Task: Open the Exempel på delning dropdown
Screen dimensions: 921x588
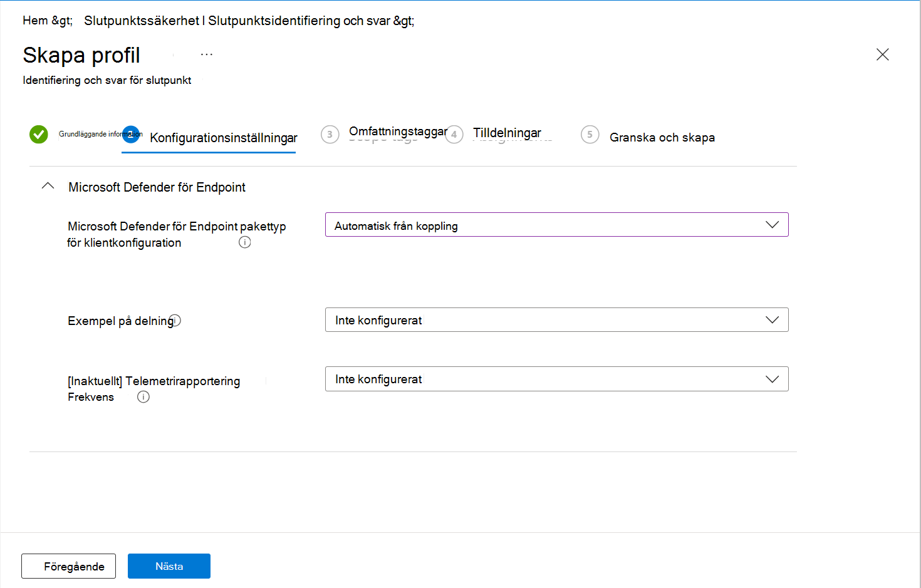Action: coord(556,320)
